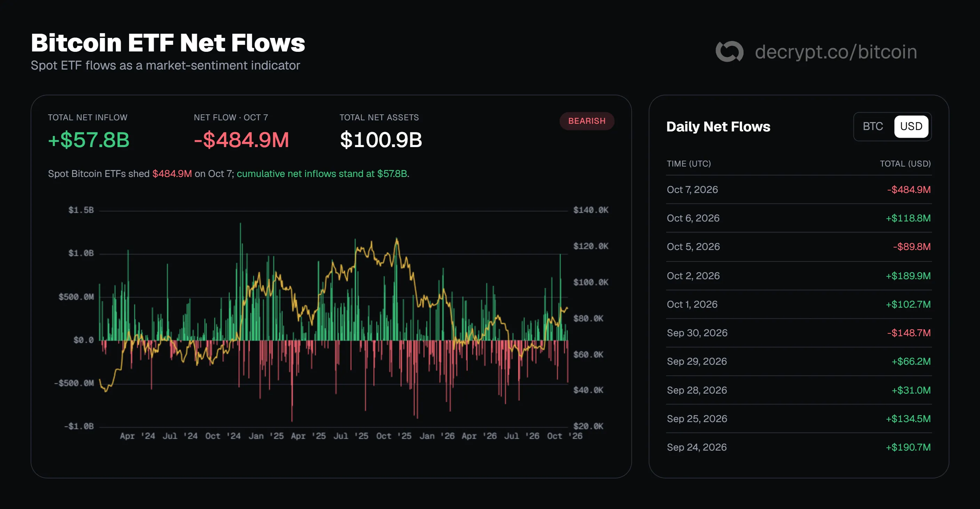Select the Oct 2, 2026 row date
Screen dimensions: 980x509
tap(693, 275)
